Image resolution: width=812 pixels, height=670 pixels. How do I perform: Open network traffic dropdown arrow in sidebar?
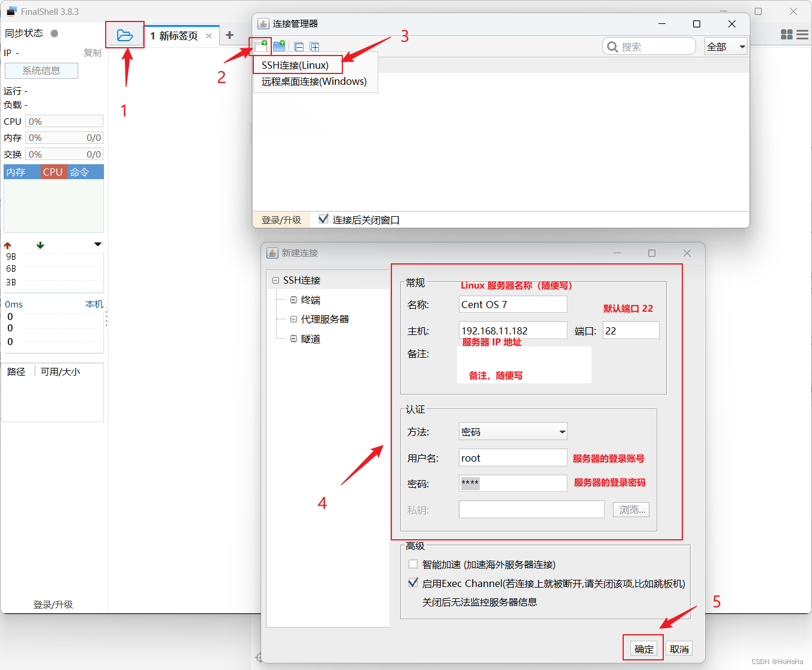click(x=98, y=245)
